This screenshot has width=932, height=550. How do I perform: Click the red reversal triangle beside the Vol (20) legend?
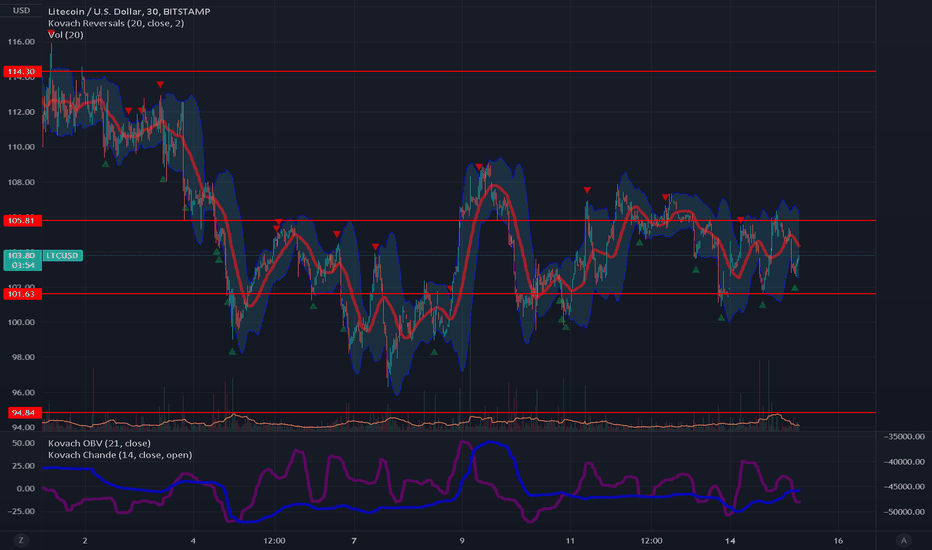(x=51, y=33)
